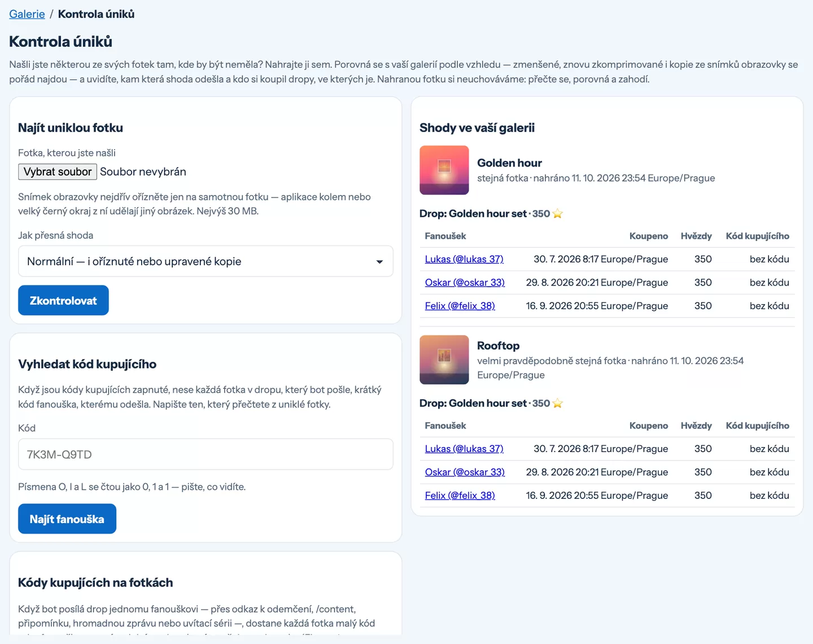
Task: Click bez kódu in Felix's row under Golden hour
Action: 770,306
